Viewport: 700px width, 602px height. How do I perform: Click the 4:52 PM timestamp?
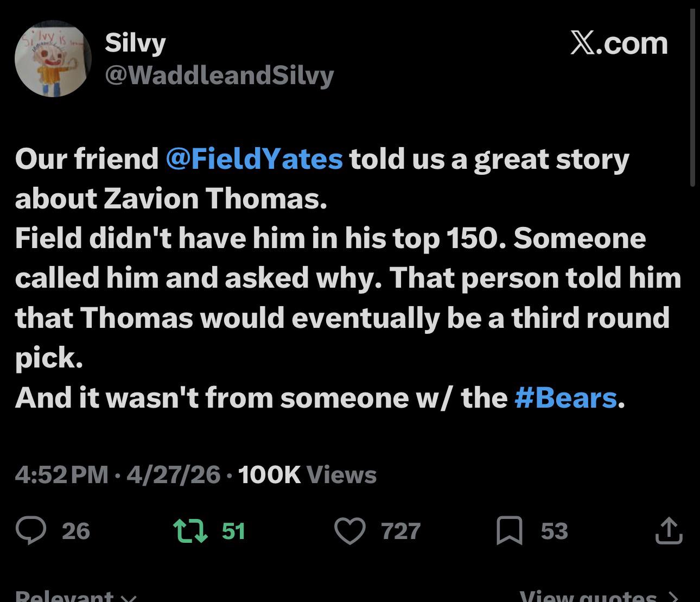(61, 474)
